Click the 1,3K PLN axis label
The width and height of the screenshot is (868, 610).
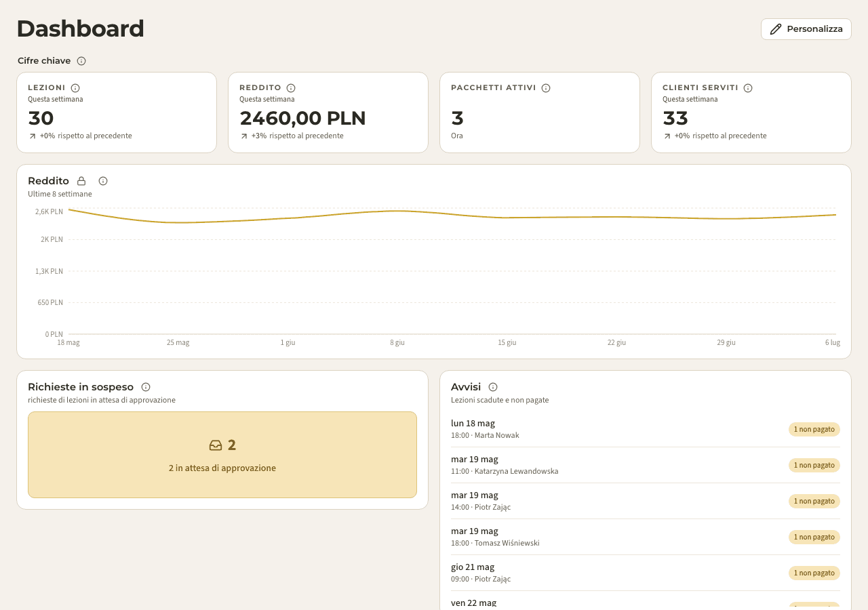click(49, 271)
